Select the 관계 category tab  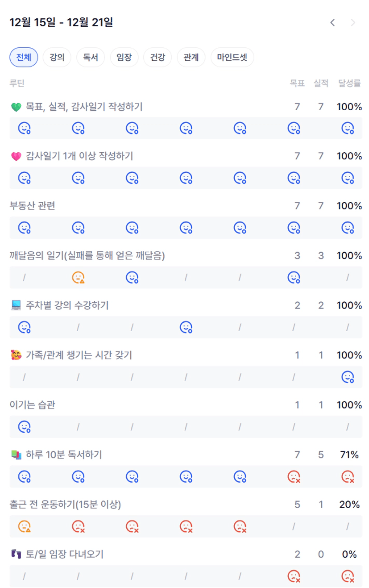[191, 57]
